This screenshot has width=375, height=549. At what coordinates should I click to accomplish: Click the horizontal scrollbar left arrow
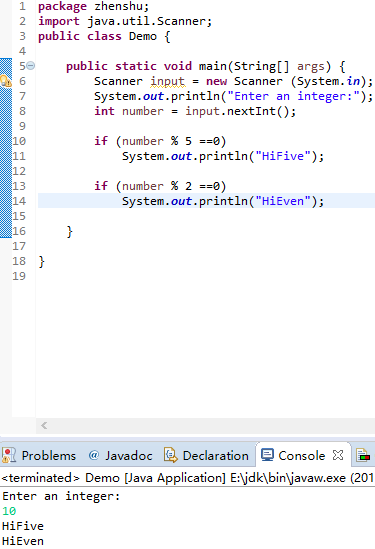pos(44,425)
